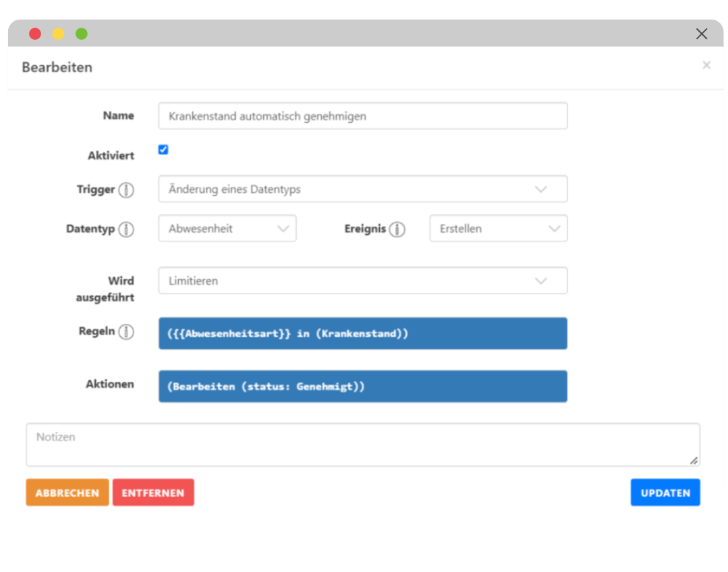Click into the Name text field
The width and height of the screenshot is (728, 572).
click(x=362, y=116)
